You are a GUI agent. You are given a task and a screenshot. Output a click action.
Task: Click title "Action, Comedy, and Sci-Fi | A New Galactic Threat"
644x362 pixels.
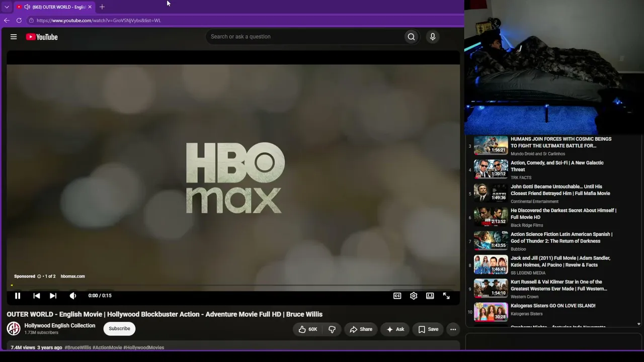pos(557,166)
